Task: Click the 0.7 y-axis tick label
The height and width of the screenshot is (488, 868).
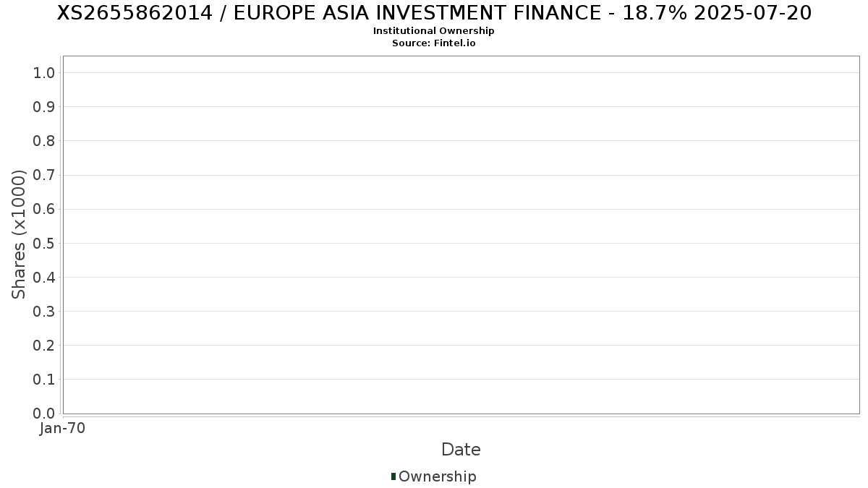Action: pos(44,175)
